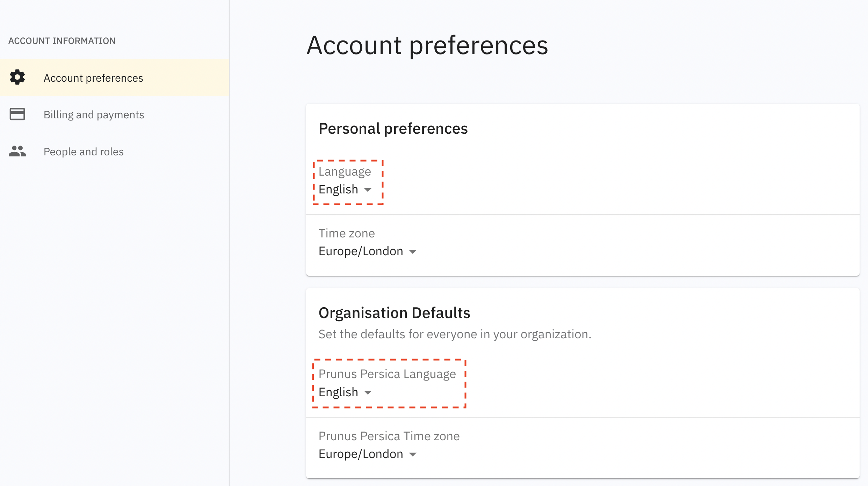Click the gear icon beside Account preferences
Viewport: 868px width, 486px height.
click(17, 77)
